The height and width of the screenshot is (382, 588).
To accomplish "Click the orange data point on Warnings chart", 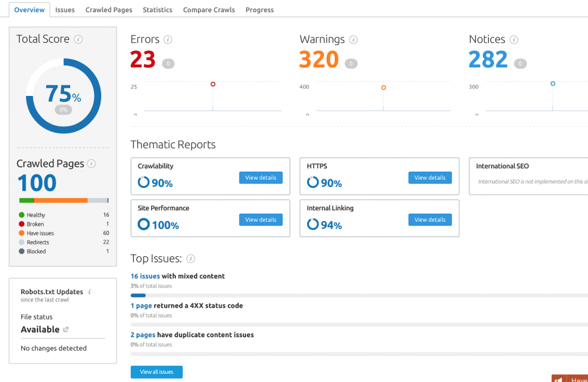I will pyautogui.click(x=383, y=87).
